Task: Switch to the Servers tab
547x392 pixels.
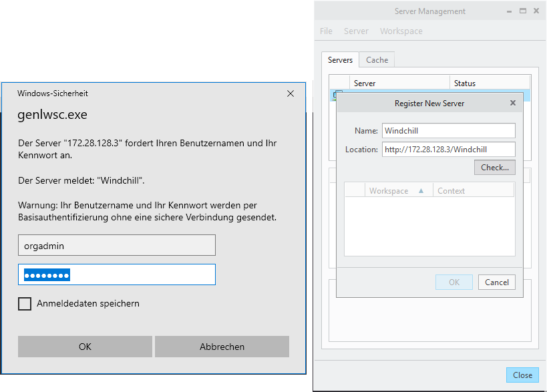Action: (340, 60)
